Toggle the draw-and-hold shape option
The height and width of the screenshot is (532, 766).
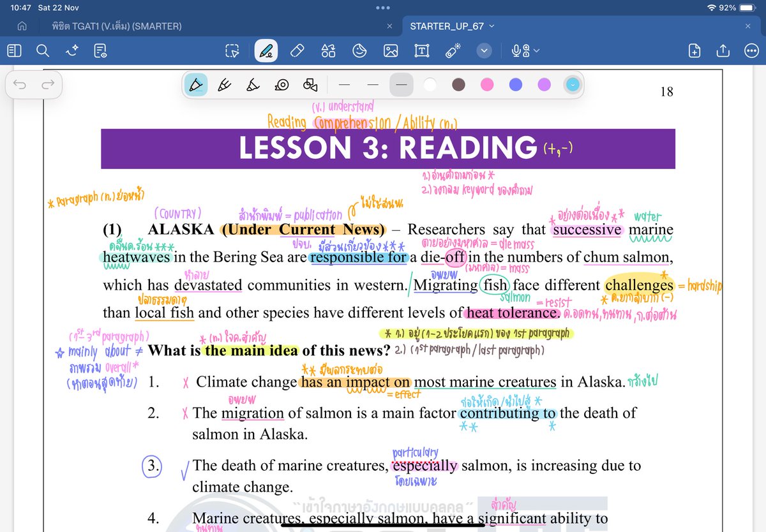[x=310, y=85]
